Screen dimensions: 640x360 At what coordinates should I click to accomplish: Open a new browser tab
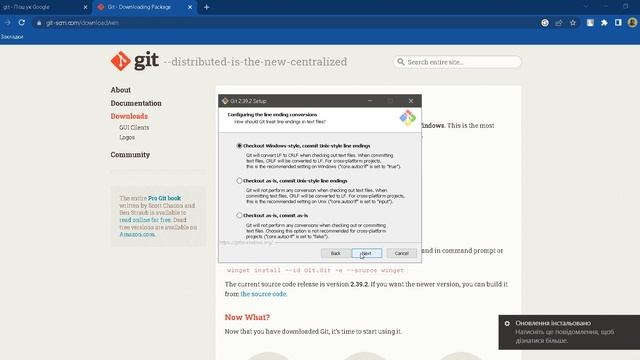(207, 7)
